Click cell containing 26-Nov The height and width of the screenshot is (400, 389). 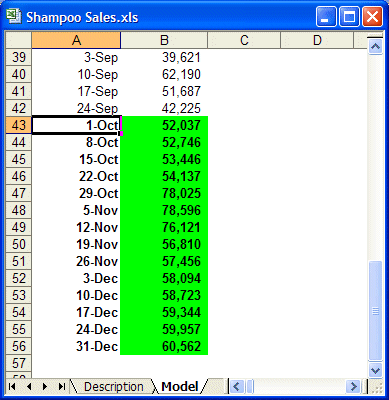click(76, 261)
